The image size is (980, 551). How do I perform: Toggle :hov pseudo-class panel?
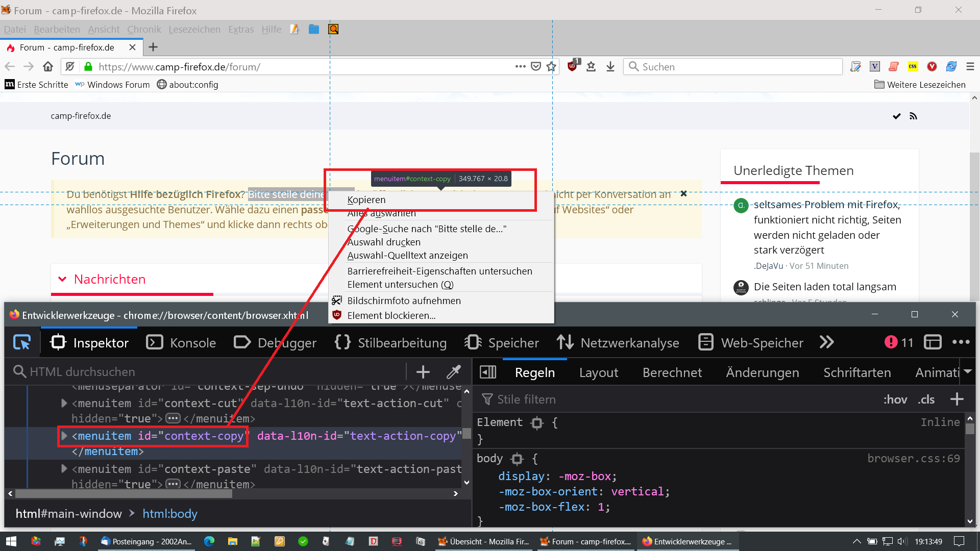(895, 399)
